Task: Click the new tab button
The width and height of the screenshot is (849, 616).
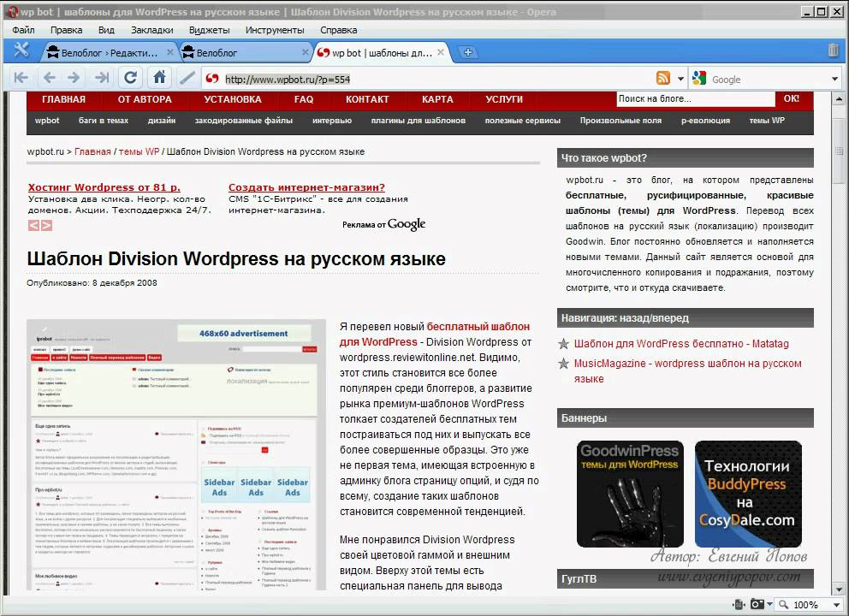Action: [x=467, y=52]
